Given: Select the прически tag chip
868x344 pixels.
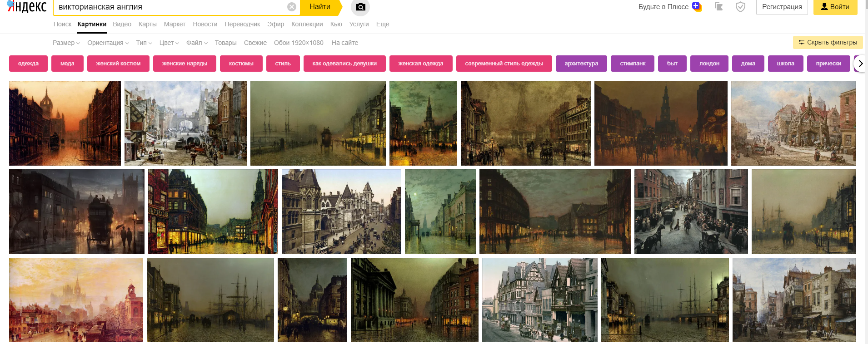Looking at the screenshot, I should click(828, 64).
